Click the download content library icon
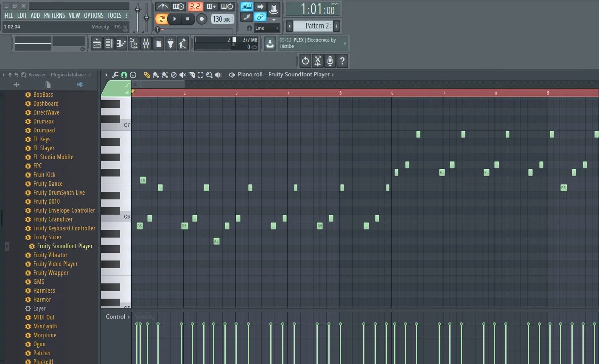The height and width of the screenshot is (364, 599). point(270,44)
